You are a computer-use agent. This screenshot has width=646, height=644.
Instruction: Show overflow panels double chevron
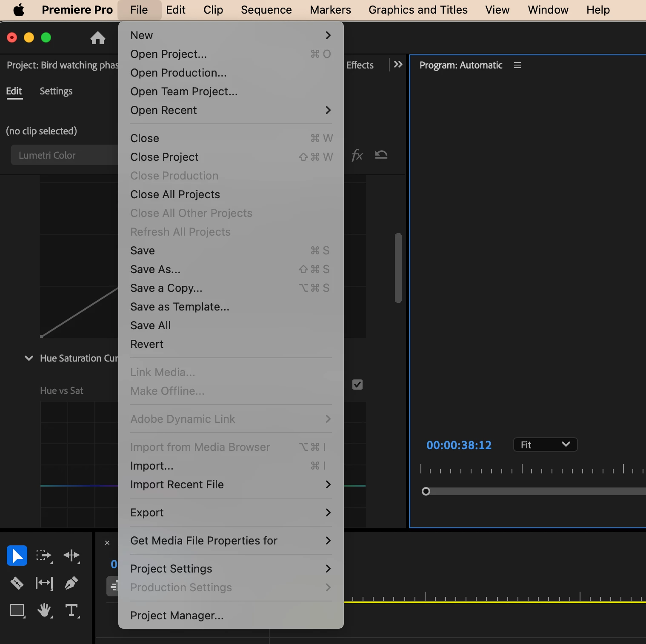[398, 65]
